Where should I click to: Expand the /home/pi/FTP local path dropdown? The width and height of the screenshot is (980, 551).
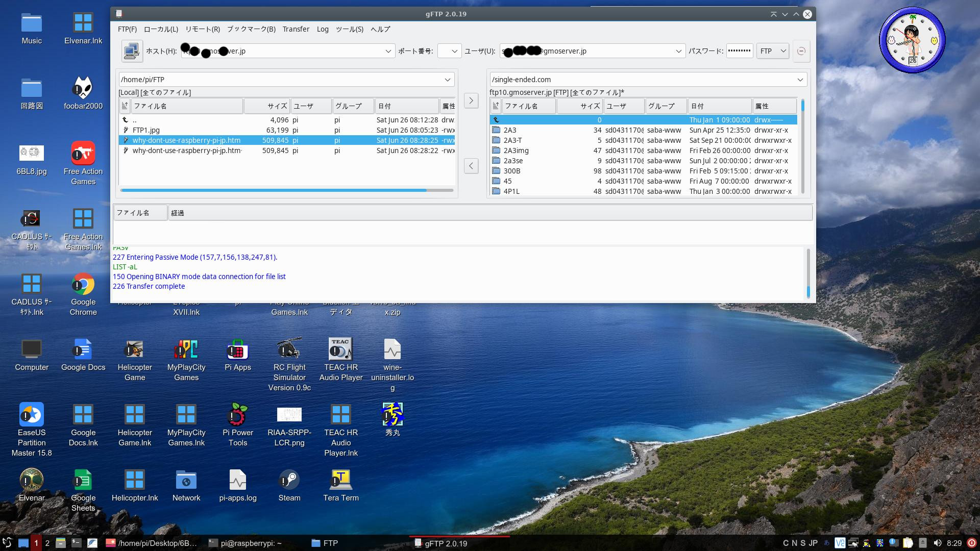pos(447,80)
